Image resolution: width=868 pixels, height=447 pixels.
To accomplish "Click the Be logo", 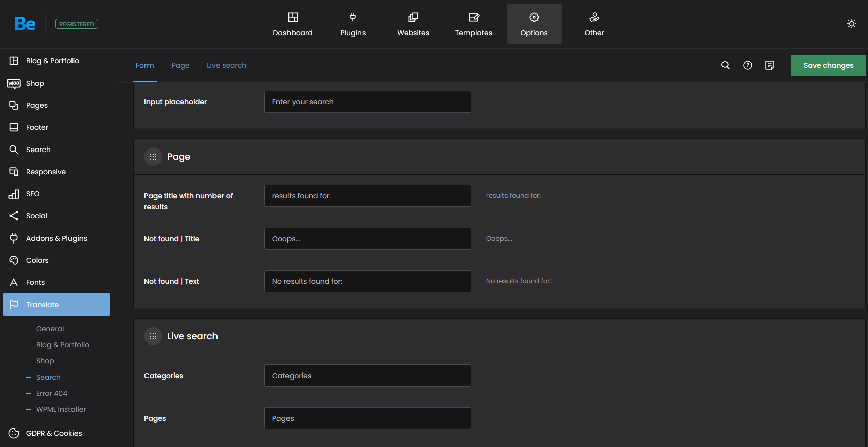I will (25, 24).
